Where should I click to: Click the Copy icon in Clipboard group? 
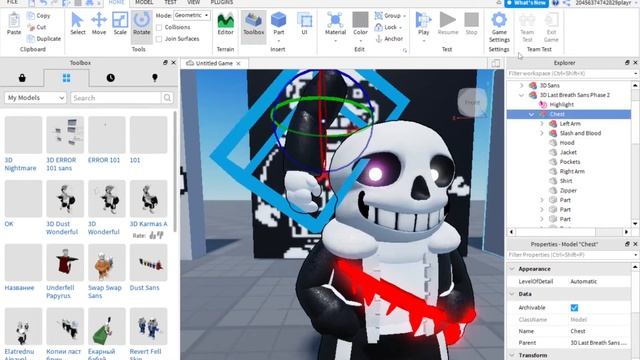31,16
